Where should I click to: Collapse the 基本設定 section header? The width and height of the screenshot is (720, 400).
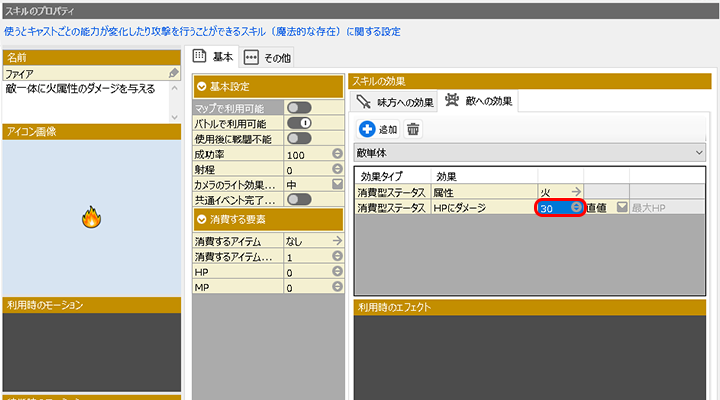[202, 86]
